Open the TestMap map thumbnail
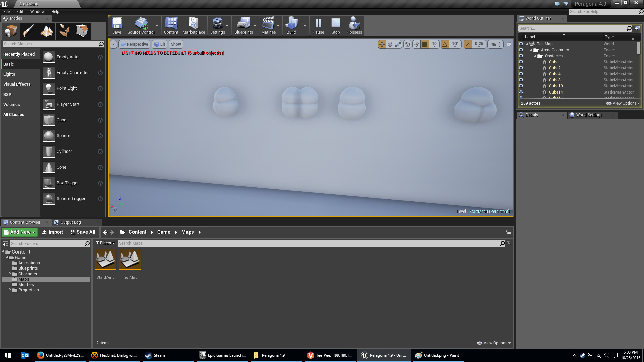 (x=130, y=260)
